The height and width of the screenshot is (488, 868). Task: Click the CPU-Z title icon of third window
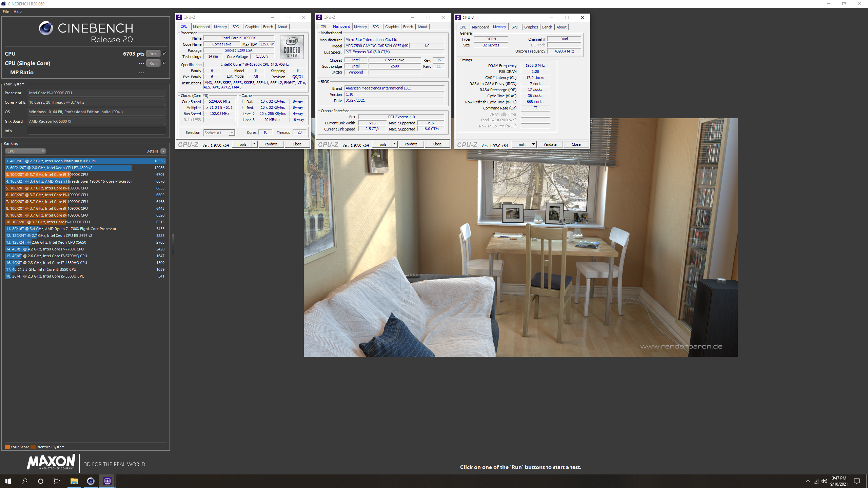(x=458, y=18)
